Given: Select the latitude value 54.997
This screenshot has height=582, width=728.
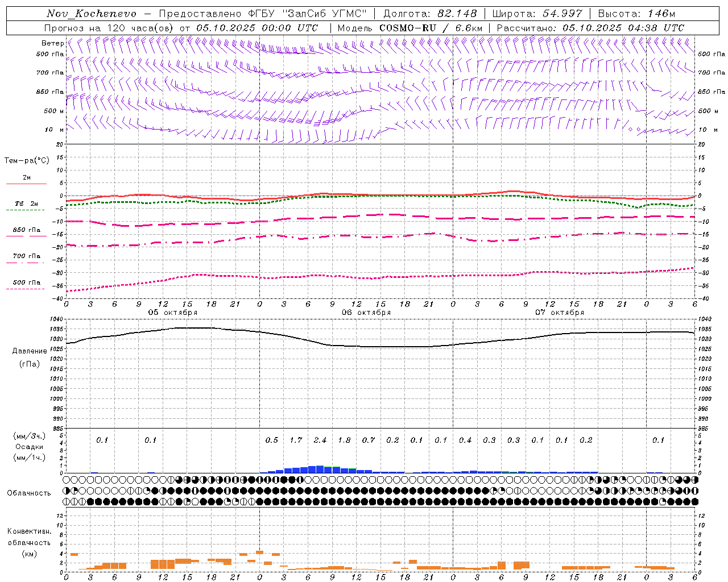Looking at the screenshot, I should pos(562,14).
